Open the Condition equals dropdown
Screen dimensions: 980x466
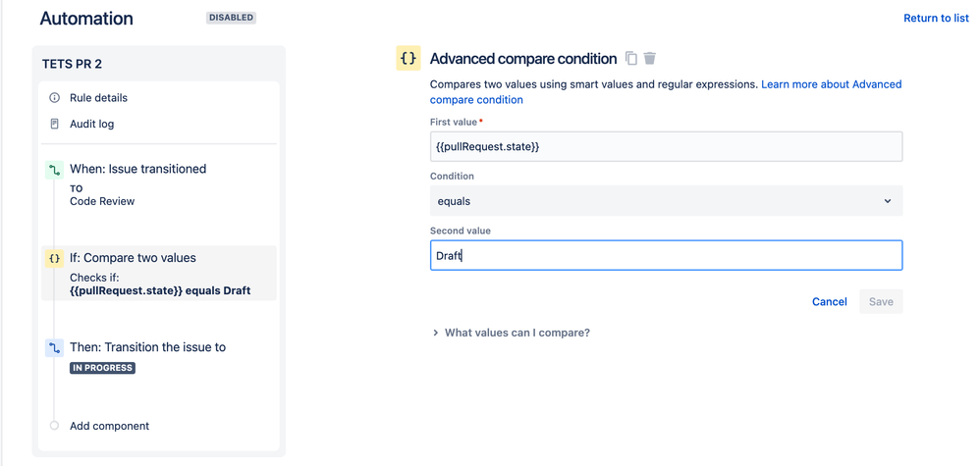click(x=666, y=201)
